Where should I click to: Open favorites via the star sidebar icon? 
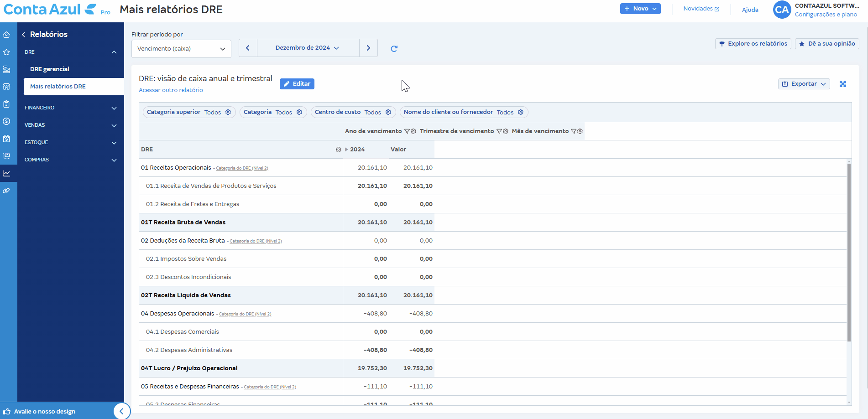coord(6,52)
